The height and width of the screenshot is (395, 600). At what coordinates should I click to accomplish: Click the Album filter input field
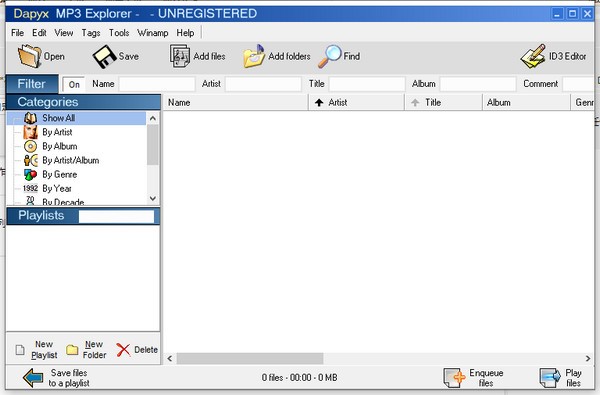click(x=478, y=84)
